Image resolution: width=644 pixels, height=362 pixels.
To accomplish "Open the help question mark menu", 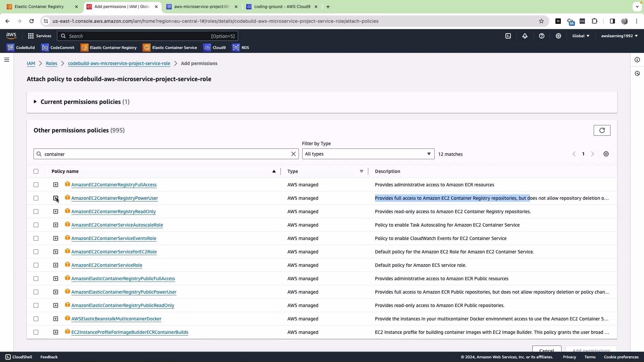I will [x=542, y=36].
